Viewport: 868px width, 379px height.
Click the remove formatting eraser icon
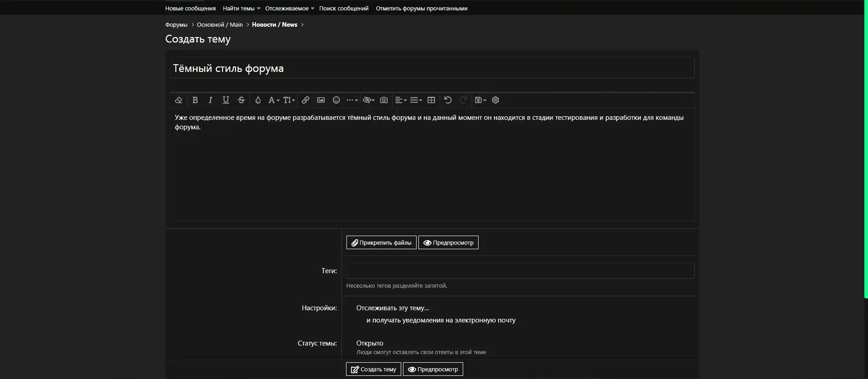179,100
